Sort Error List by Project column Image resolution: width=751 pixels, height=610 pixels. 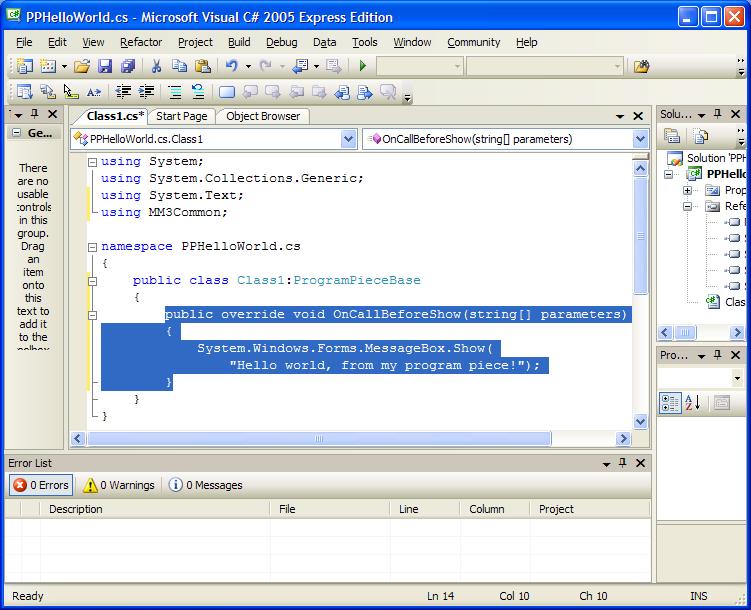pos(590,509)
